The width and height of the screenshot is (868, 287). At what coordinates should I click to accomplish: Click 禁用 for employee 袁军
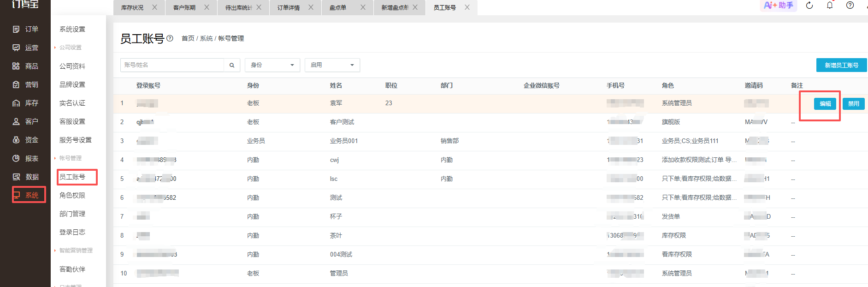(x=854, y=104)
